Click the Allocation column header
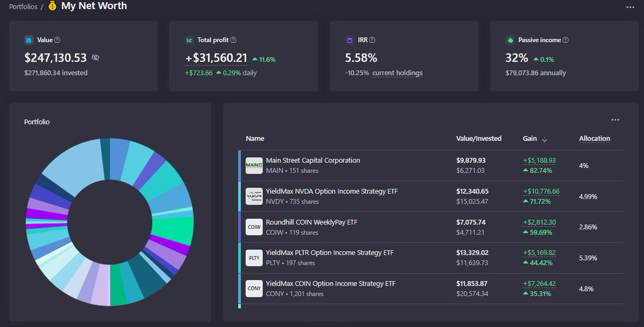This screenshot has height=327, width=644. (595, 138)
